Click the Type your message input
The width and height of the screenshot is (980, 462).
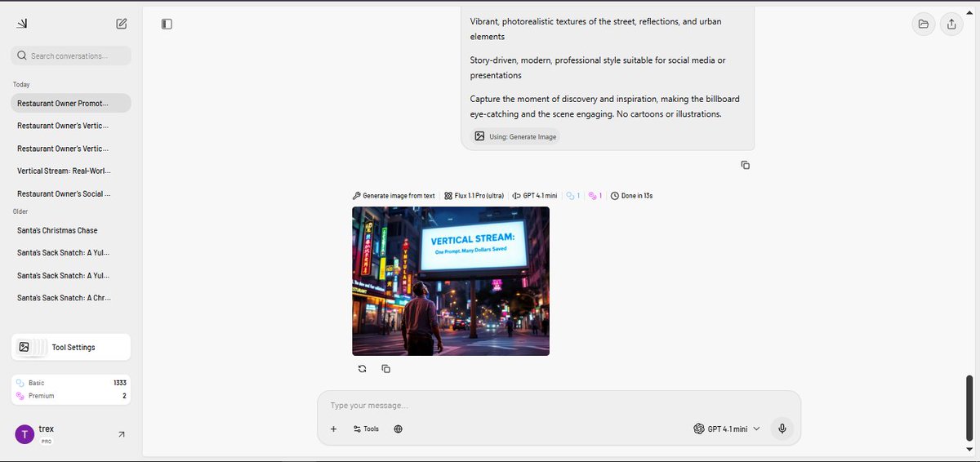[x=559, y=406]
